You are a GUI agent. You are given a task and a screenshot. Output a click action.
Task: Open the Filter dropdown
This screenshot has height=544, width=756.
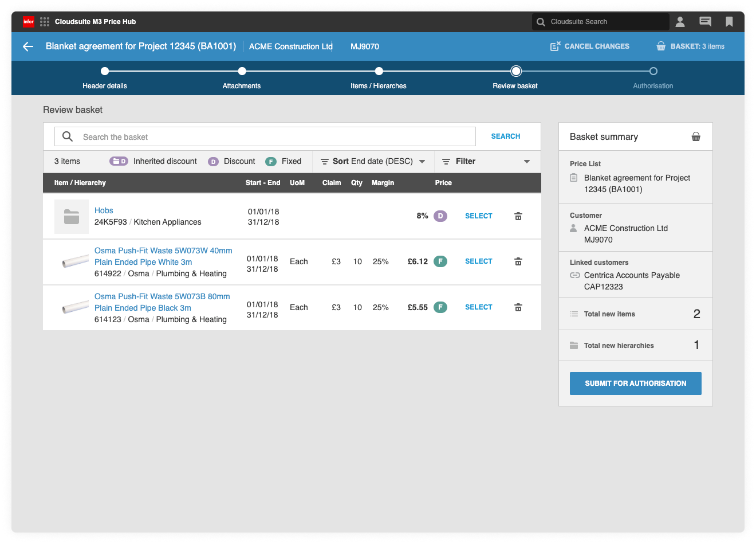pyautogui.click(x=486, y=162)
